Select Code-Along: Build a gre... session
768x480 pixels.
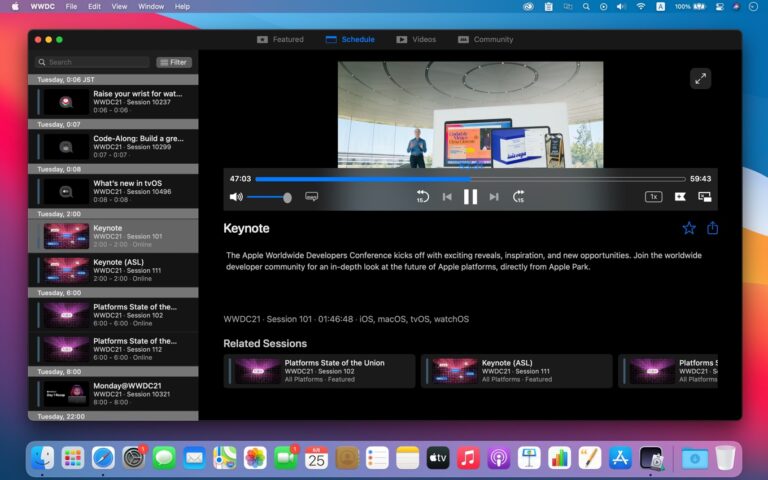pyautogui.click(x=113, y=146)
